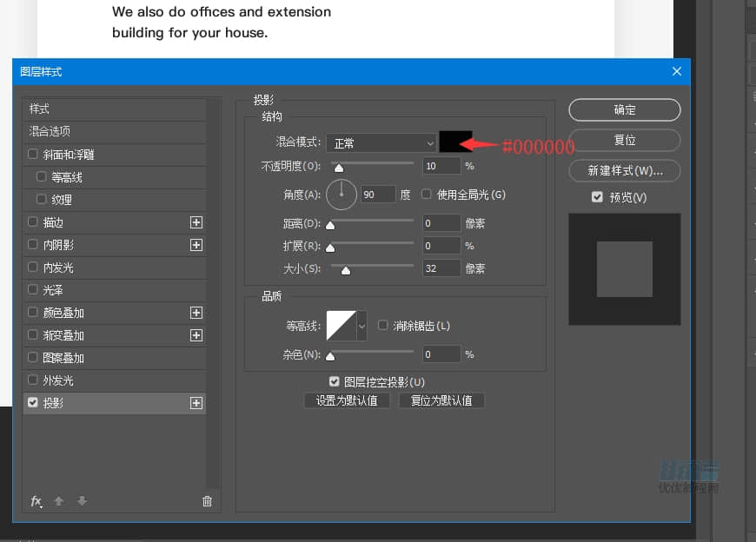Image resolution: width=756 pixels, height=542 pixels.
Task: Add another 颜色叠加 effect with plus icon
Action: tap(196, 313)
